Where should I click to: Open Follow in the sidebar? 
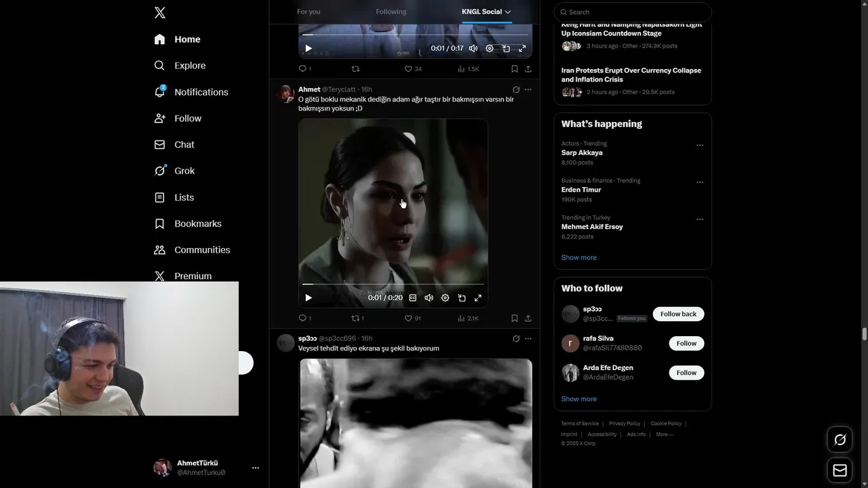click(178, 119)
